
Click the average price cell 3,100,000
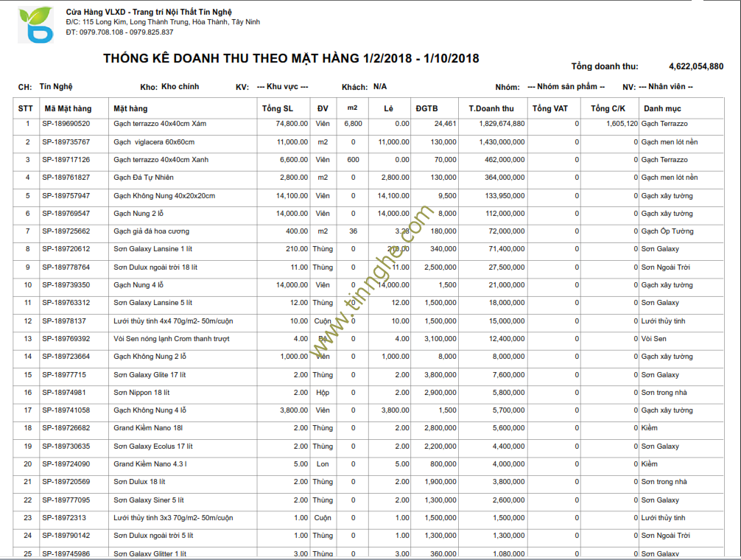tap(440, 339)
